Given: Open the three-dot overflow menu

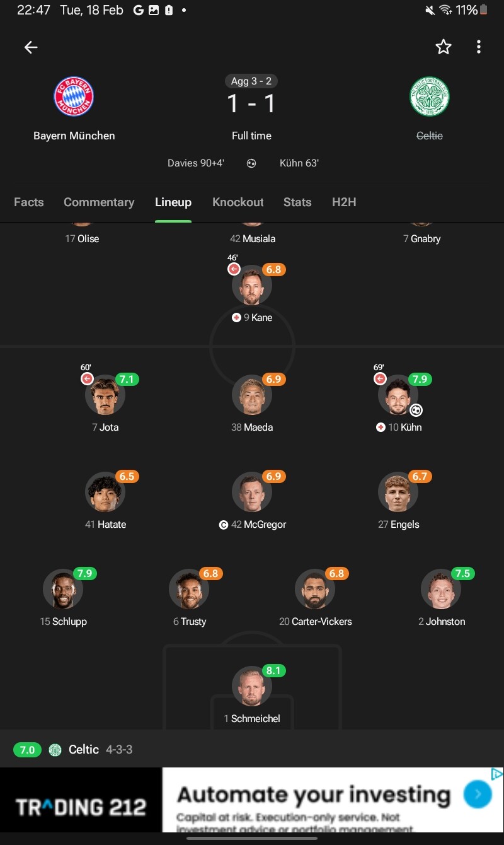Looking at the screenshot, I should [479, 47].
